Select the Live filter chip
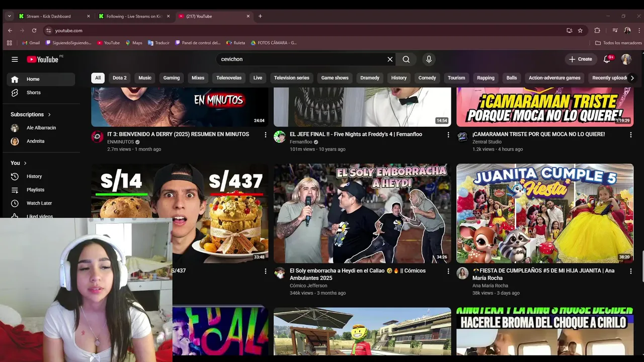This screenshot has height=362, width=644. [258, 78]
